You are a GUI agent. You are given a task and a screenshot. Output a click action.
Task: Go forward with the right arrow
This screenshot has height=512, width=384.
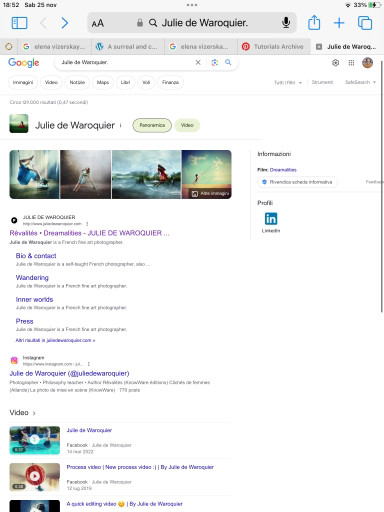point(65,23)
